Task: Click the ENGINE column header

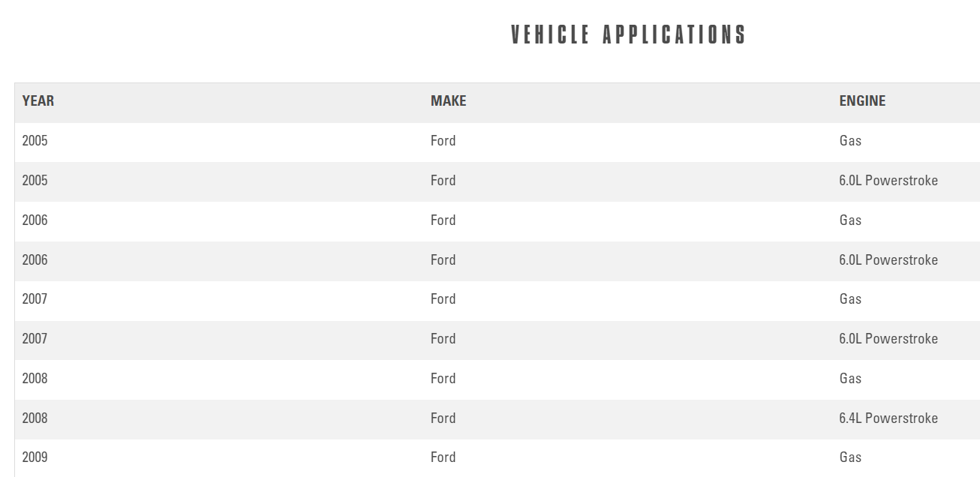Action: [862, 101]
